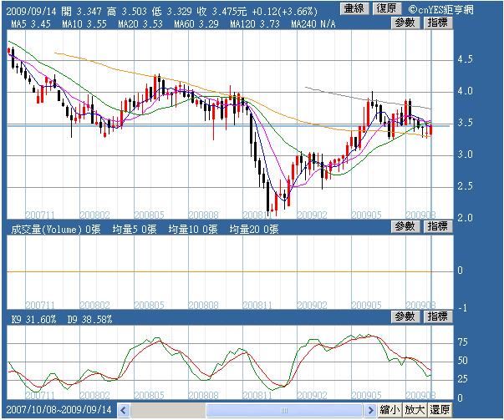Click the 復原 restore button at top
504x420 pixels.
[386, 8]
